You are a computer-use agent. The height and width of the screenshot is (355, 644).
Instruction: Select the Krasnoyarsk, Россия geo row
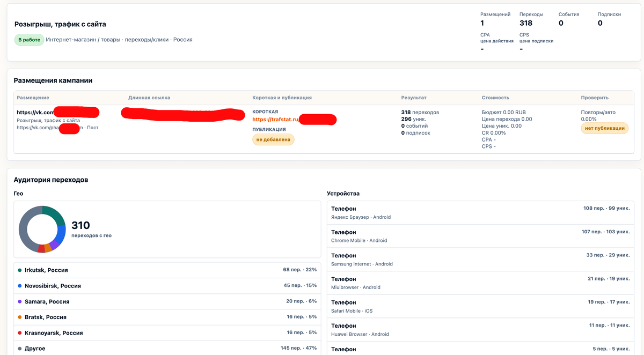point(167,333)
